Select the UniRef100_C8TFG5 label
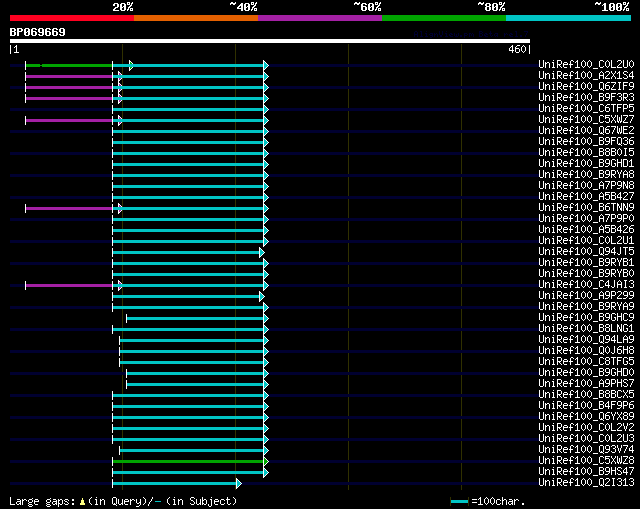Viewport: 640px width, 509px height. coord(586,362)
